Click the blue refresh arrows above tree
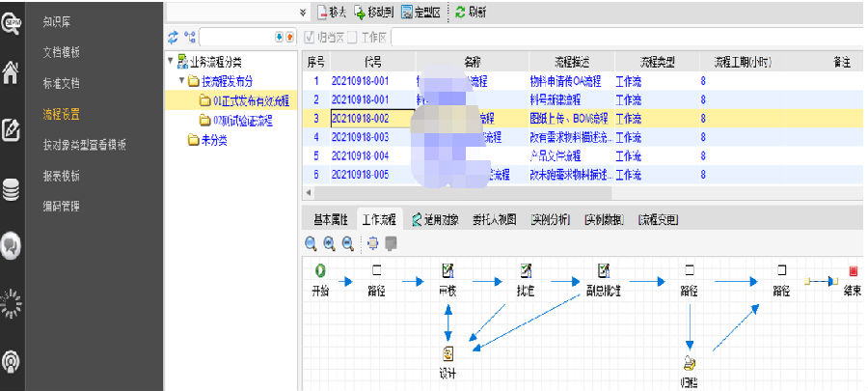868x391 pixels. (x=174, y=37)
